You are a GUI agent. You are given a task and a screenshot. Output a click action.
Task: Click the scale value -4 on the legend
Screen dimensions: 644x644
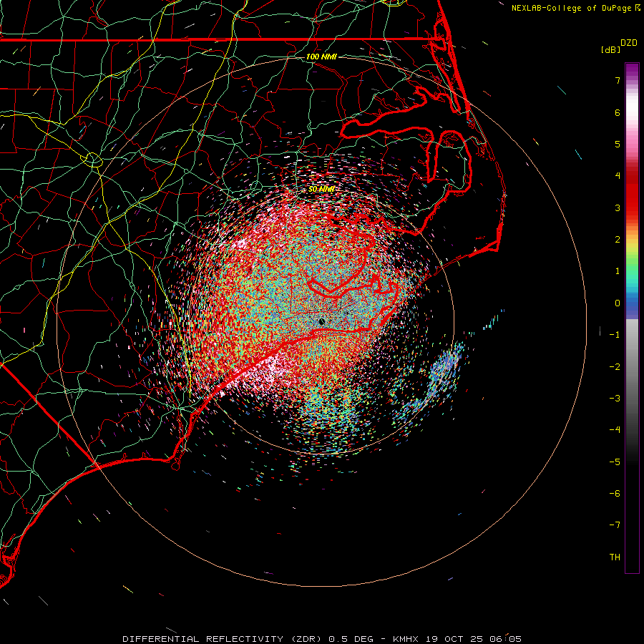[x=615, y=430]
